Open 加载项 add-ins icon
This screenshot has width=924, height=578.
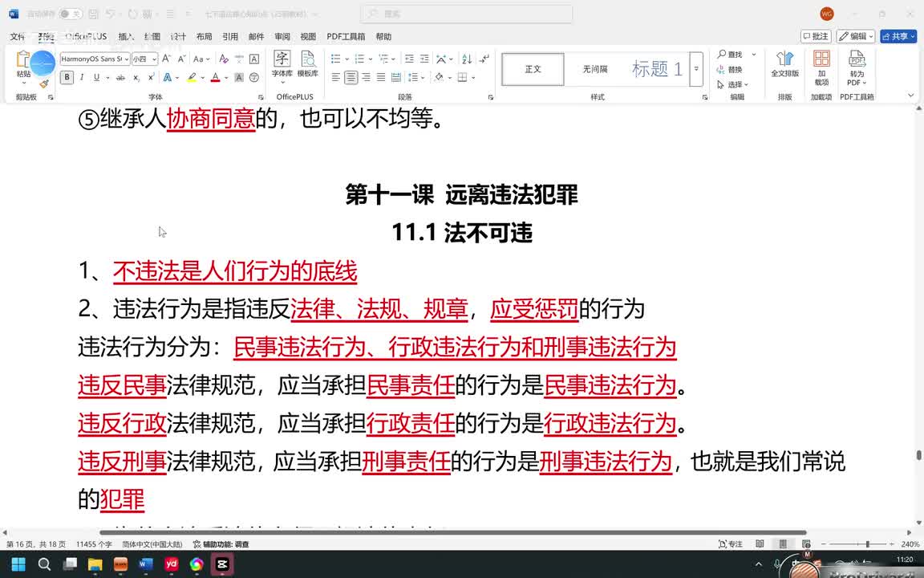click(821, 67)
